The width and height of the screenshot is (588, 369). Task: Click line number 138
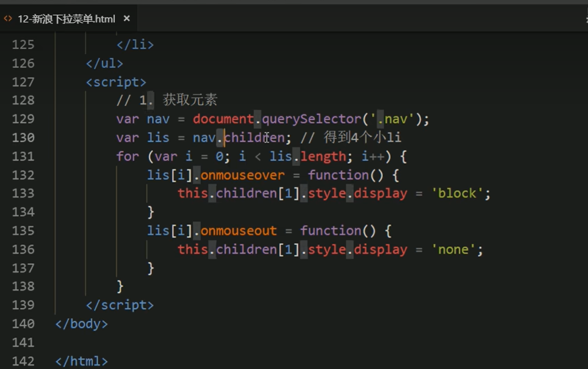coord(23,286)
